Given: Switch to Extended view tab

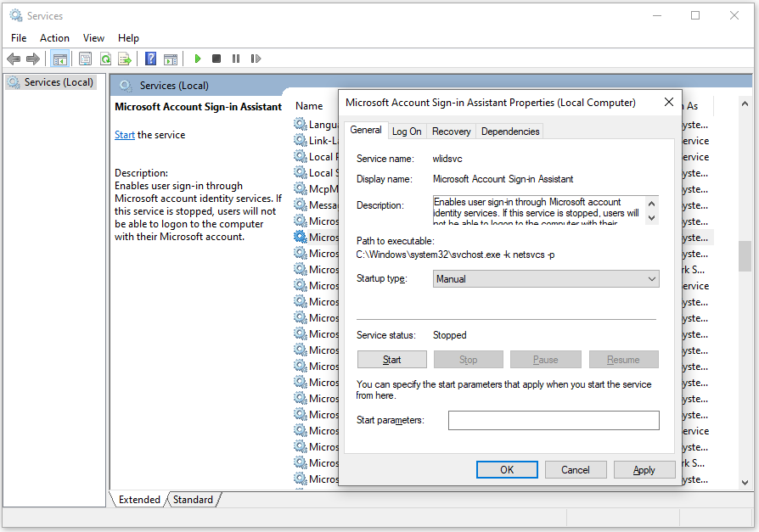Looking at the screenshot, I should tap(139, 500).
